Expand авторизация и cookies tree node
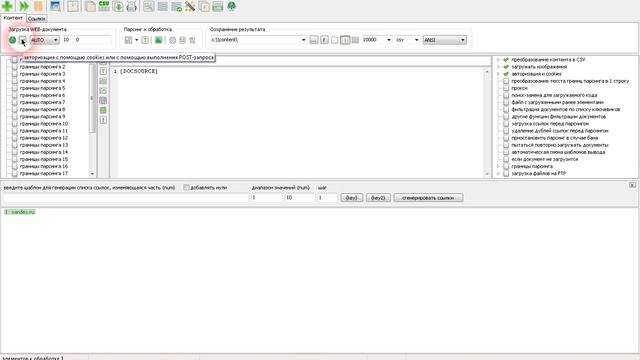The height and width of the screenshot is (360, 640). point(498,74)
